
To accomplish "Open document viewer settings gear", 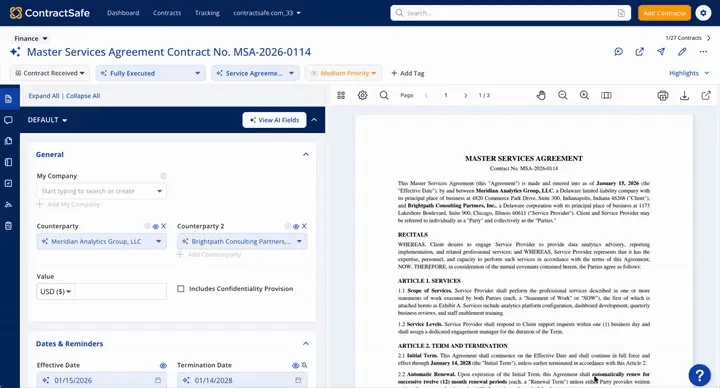I will [x=363, y=96].
